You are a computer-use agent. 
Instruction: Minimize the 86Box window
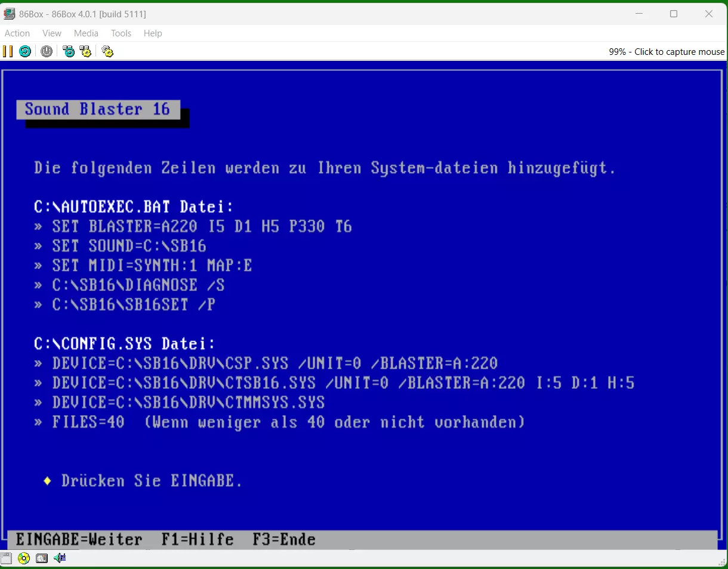638,14
